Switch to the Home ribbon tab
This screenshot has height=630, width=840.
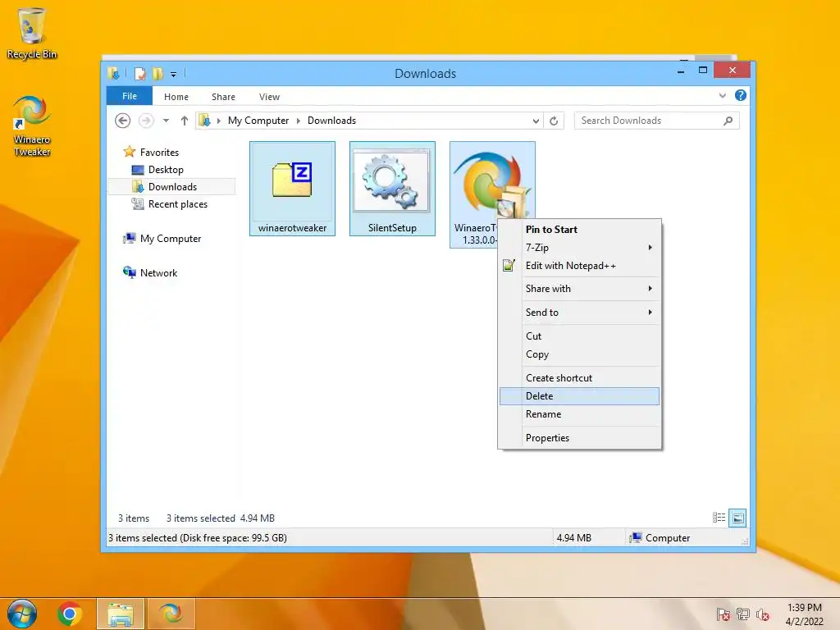pos(176,97)
